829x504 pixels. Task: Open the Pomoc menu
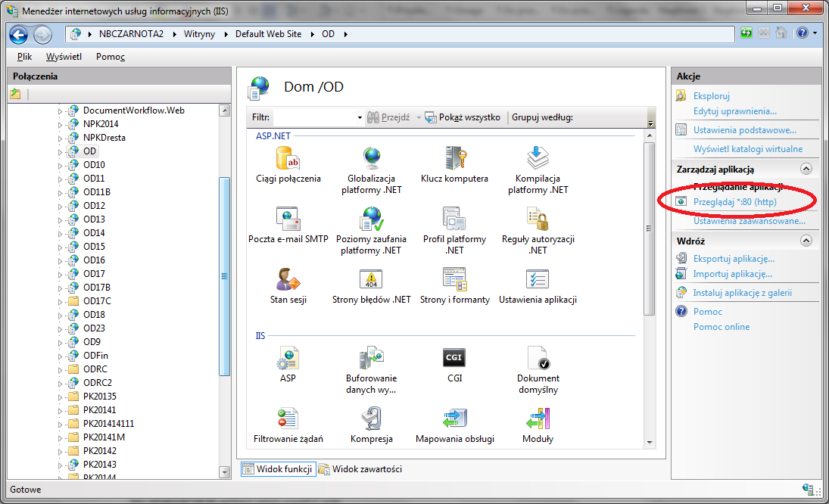(x=111, y=57)
